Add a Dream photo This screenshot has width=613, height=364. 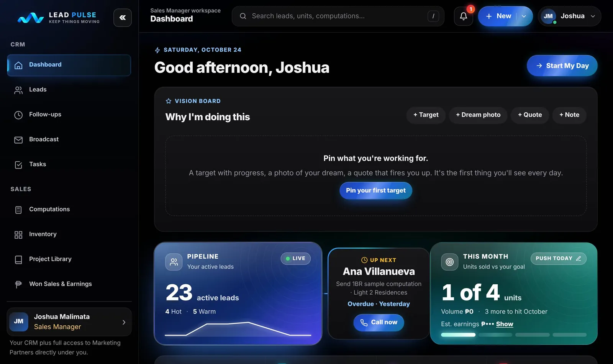pos(478,115)
